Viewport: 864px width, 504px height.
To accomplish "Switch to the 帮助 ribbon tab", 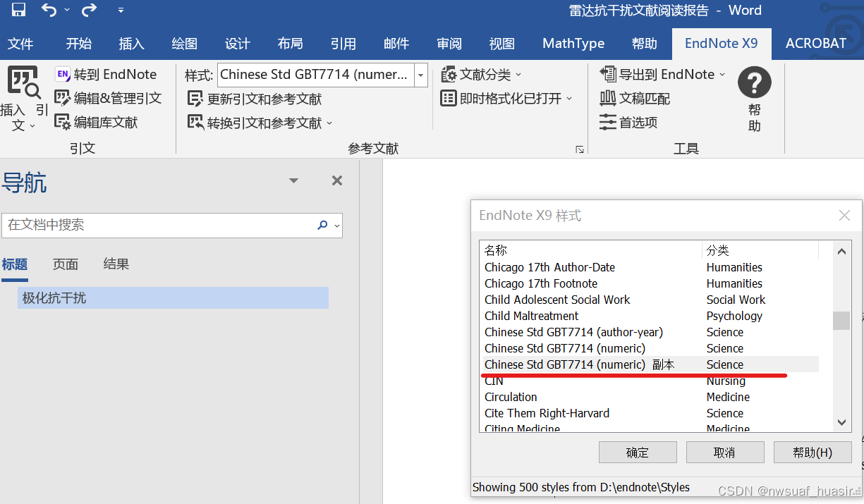I will click(x=644, y=44).
